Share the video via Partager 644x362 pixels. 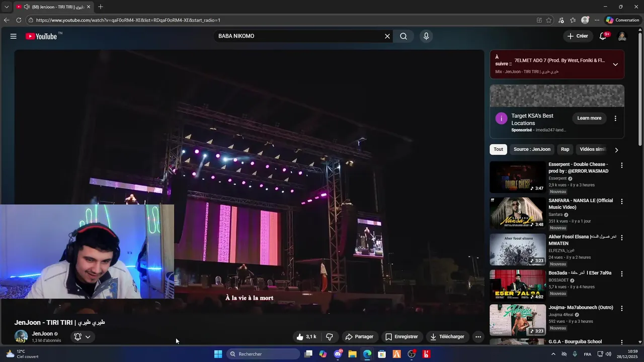coord(359,337)
